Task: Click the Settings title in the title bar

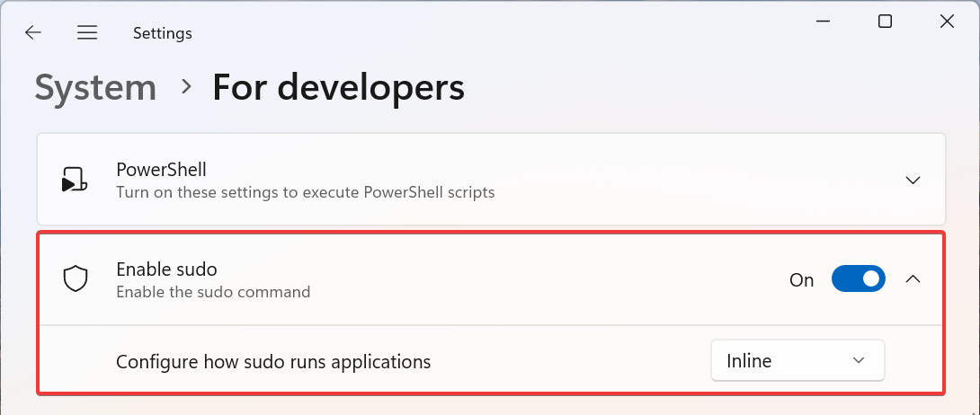Action: (x=163, y=33)
